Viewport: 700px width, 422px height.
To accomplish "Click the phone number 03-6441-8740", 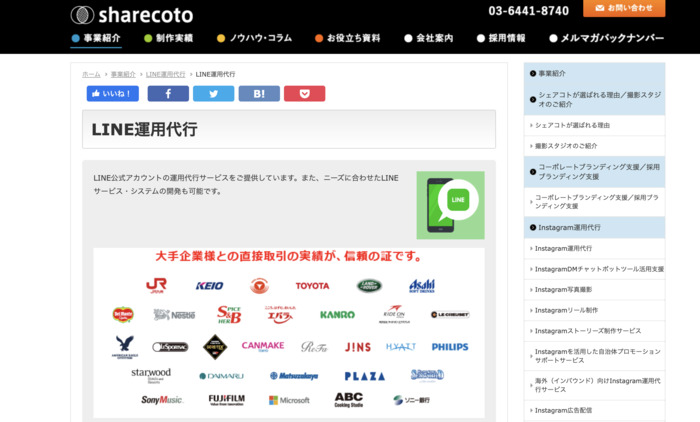I will point(529,11).
